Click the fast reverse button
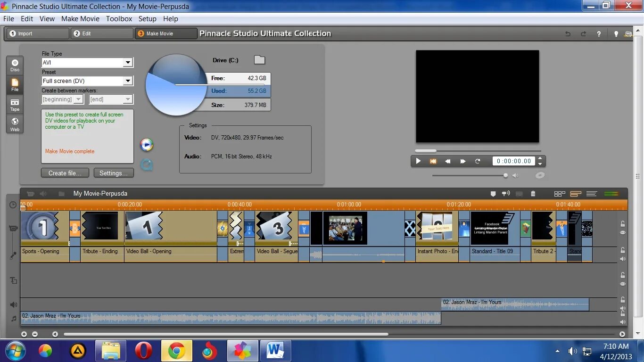644x362 pixels. point(448,161)
